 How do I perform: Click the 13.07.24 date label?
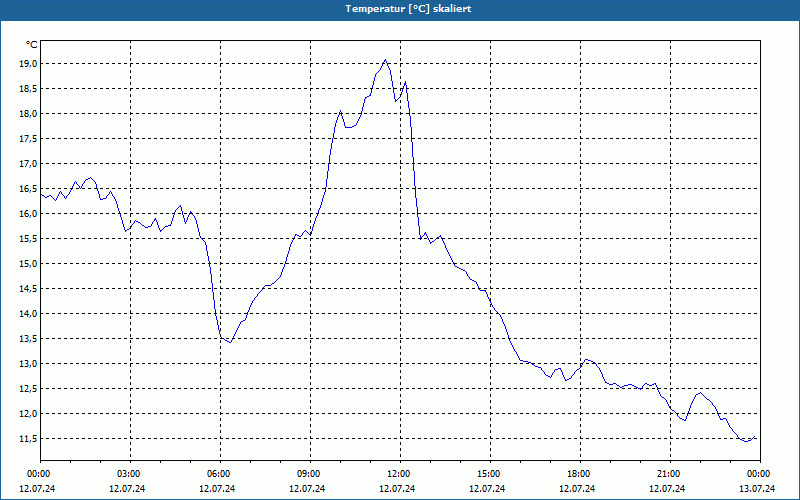(757, 488)
